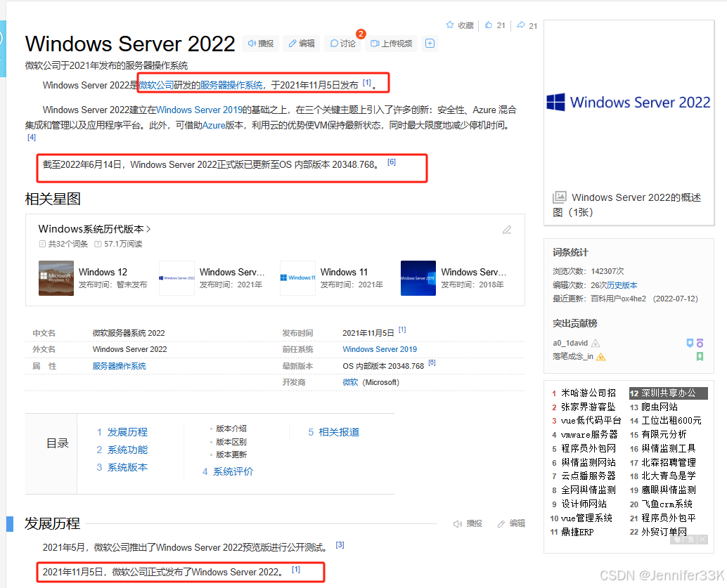Click the 浏览次数: 142307次 text

pyautogui.click(x=588, y=271)
